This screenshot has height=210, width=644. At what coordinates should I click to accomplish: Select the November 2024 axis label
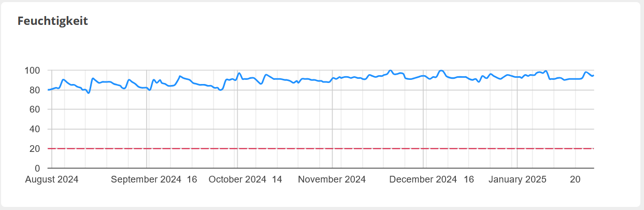click(x=332, y=179)
